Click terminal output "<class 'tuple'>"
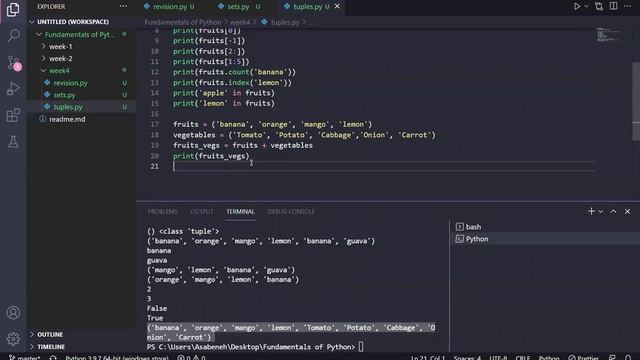 [x=189, y=231]
